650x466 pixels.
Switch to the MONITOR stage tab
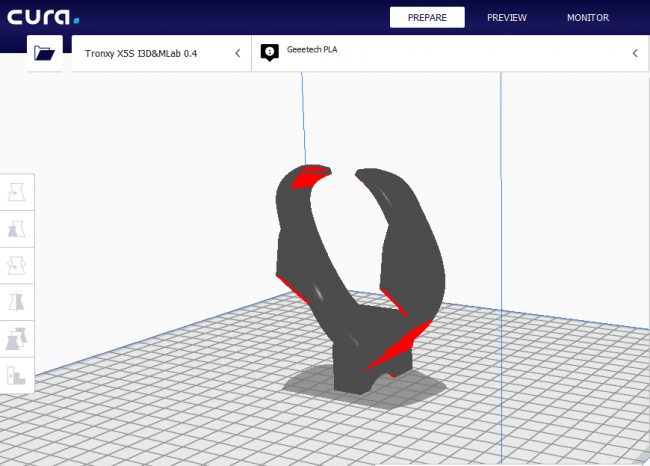coord(587,17)
